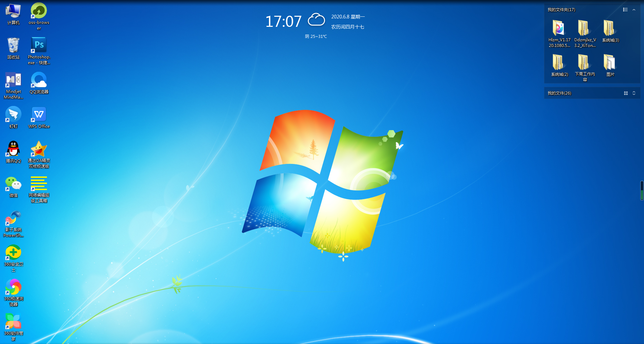Select the 影子系统 PowerShadow icon
The width and height of the screenshot is (644, 344).
[13, 224]
